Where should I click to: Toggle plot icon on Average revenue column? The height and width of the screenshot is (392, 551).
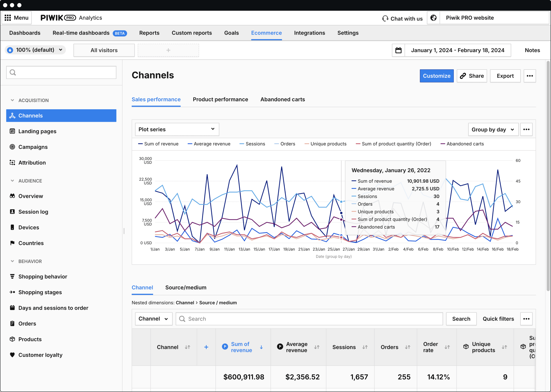coord(280,347)
